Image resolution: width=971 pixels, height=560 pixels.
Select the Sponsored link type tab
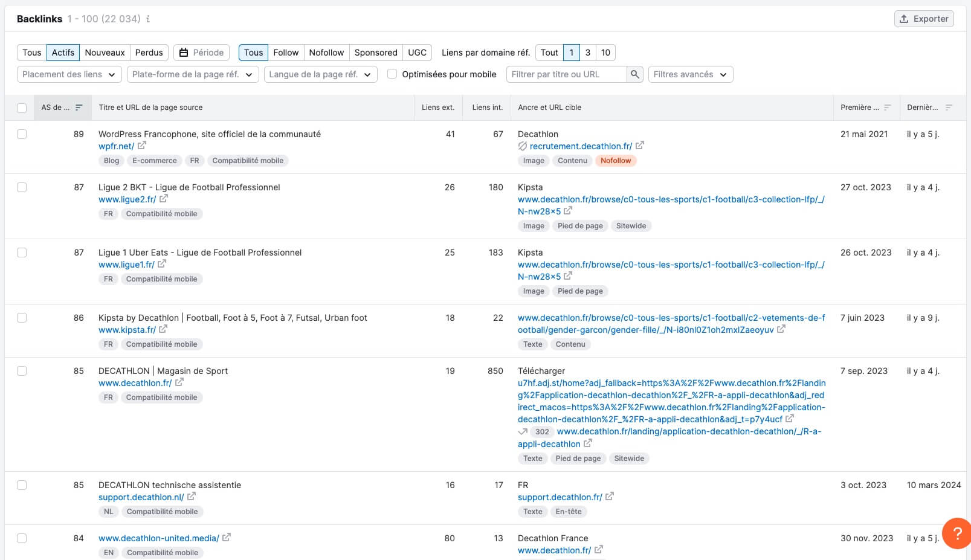(x=376, y=53)
